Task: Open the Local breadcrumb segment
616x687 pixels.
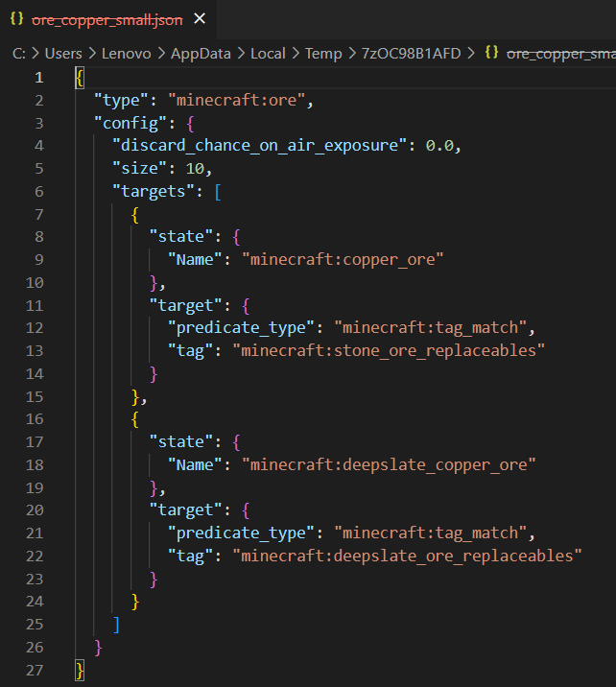Action: tap(268, 54)
